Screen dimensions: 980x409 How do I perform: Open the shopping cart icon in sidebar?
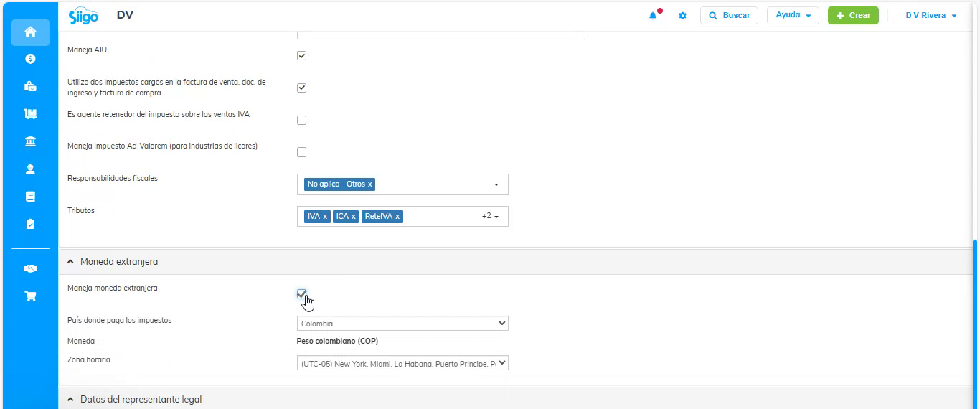(x=30, y=296)
